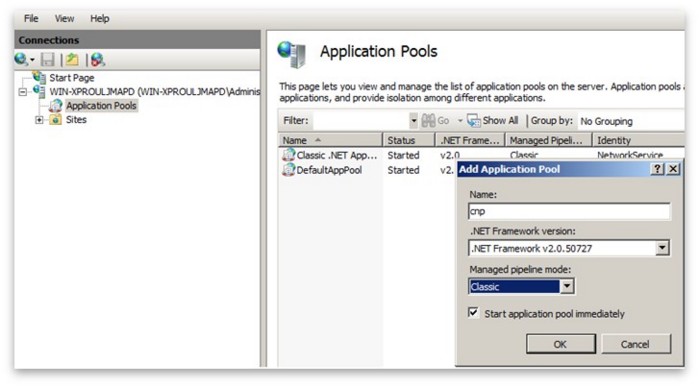Open the Filter dropdown arrow

pos(413,120)
